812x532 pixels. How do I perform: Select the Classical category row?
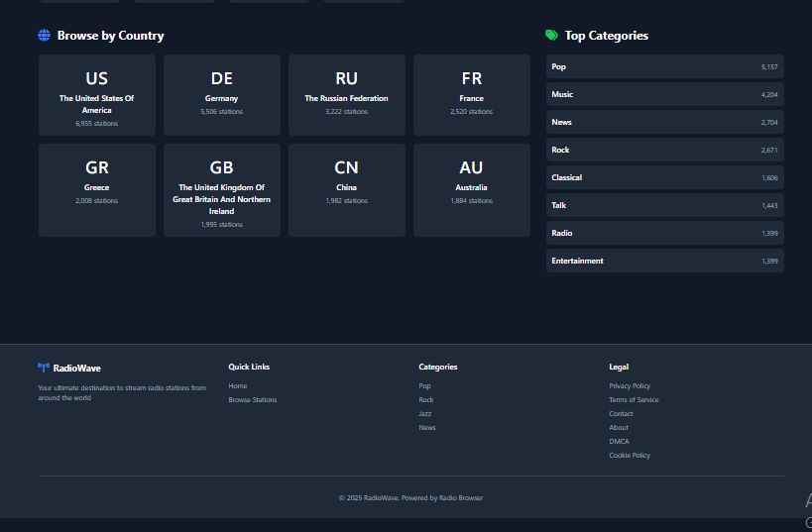(x=664, y=177)
